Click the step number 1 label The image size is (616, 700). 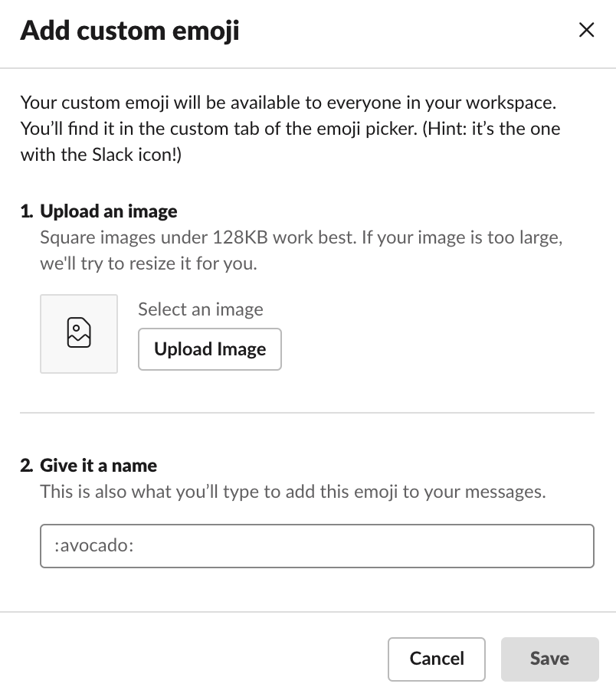coord(26,211)
